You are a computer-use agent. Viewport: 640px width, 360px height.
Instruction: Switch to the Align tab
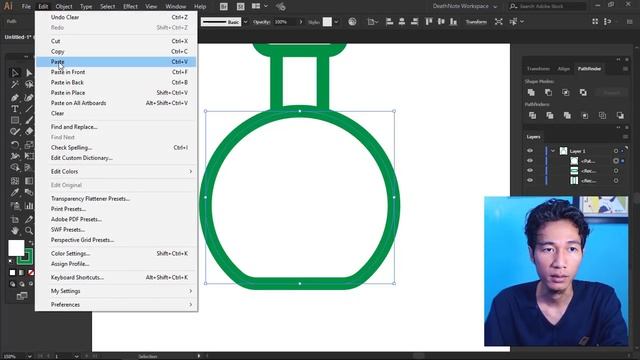[x=564, y=69]
